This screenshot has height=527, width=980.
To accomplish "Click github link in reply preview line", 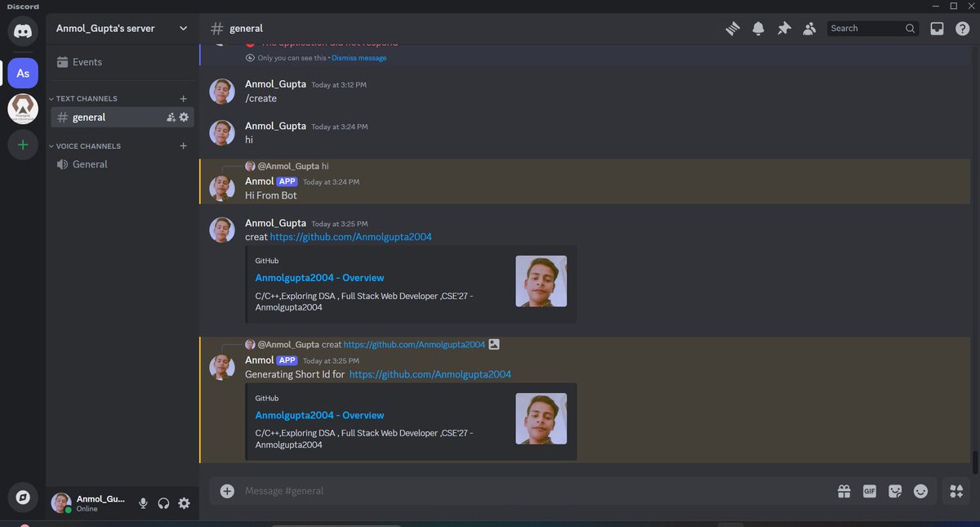I will [x=414, y=345].
